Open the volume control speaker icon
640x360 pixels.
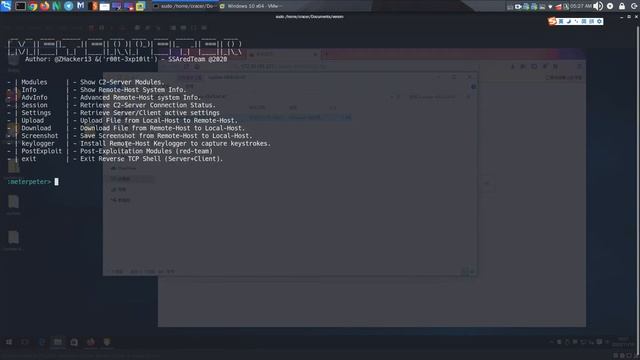(x=598, y=6)
